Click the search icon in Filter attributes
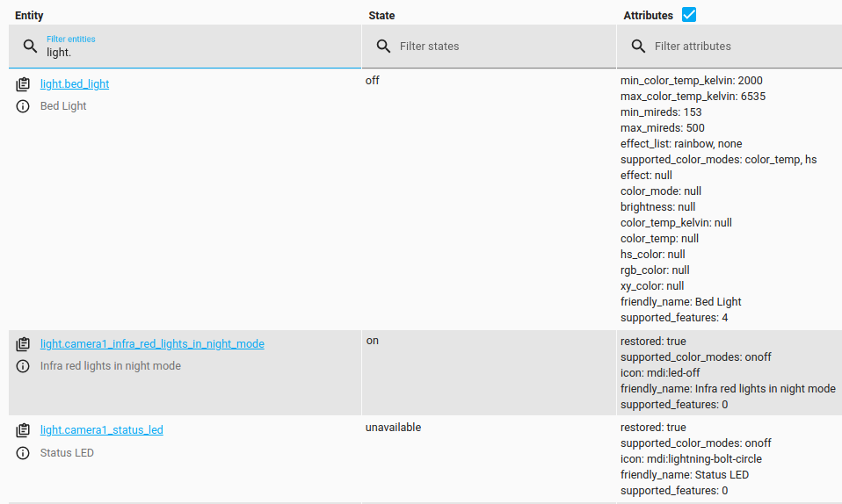This screenshot has height=504, width=842. tap(638, 46)
